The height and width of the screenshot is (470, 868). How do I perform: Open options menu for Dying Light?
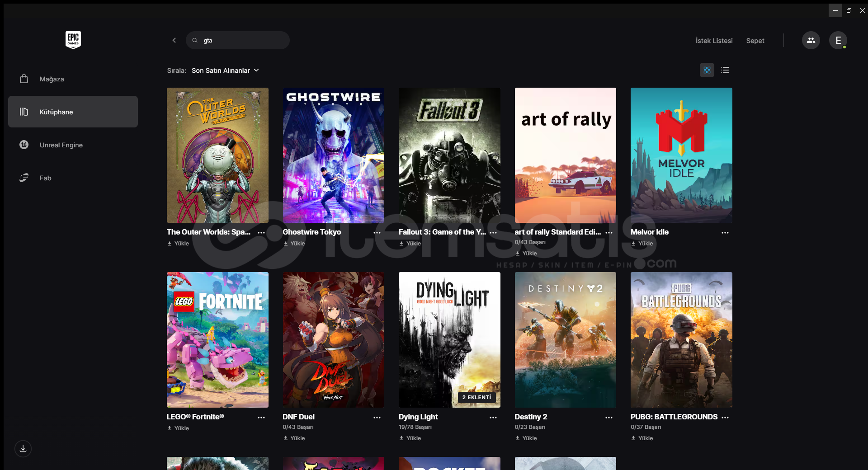pos(493,417)
